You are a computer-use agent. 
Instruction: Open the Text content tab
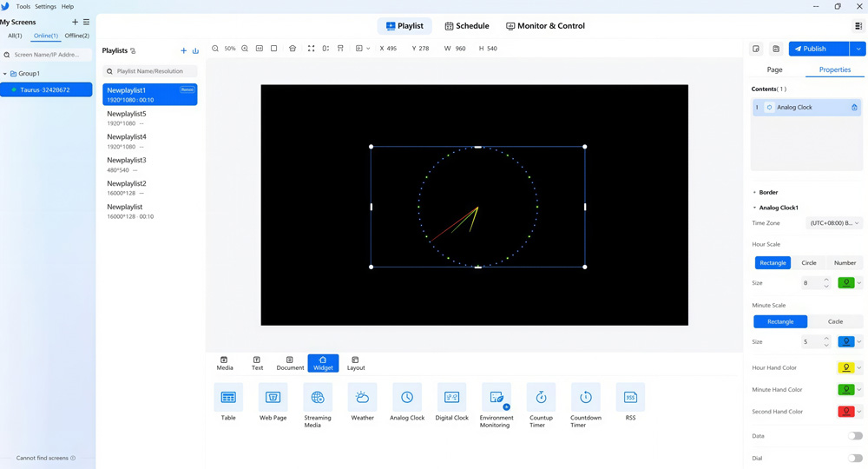(x=258, y=363)
